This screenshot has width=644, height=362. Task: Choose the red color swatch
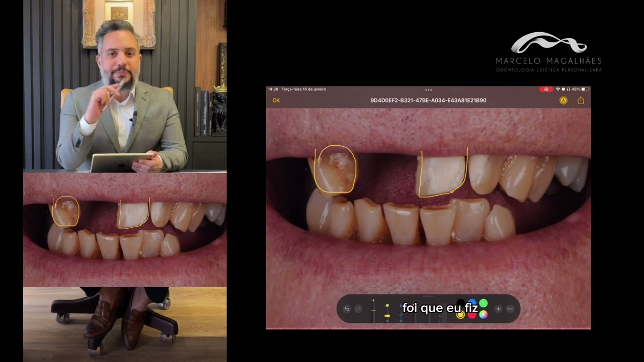[472, 315]
